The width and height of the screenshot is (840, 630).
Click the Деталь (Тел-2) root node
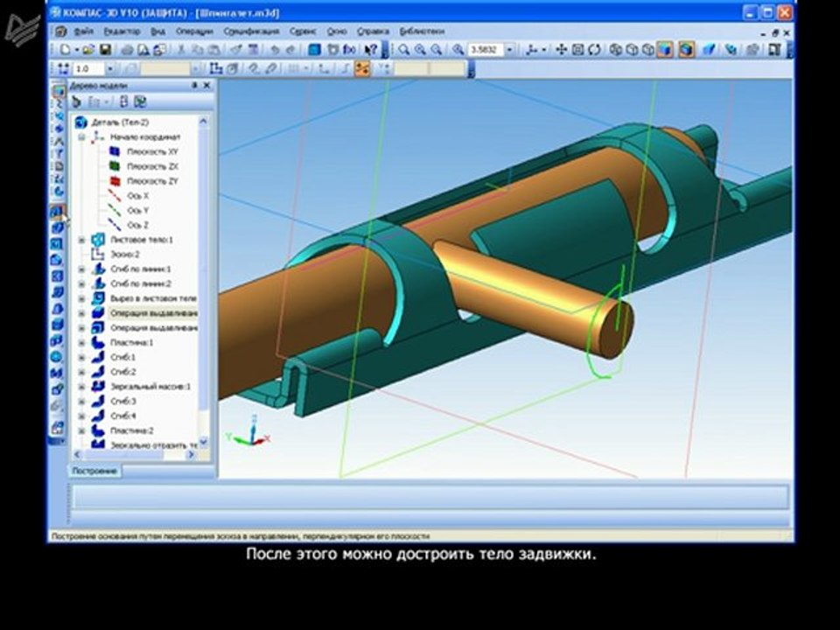click(x=120, y=122)
